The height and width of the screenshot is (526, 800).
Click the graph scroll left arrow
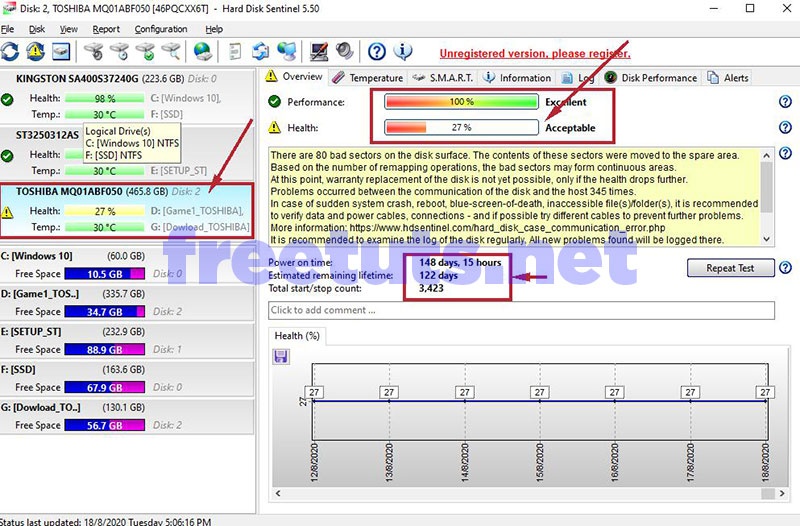click(x=278, y=493)
